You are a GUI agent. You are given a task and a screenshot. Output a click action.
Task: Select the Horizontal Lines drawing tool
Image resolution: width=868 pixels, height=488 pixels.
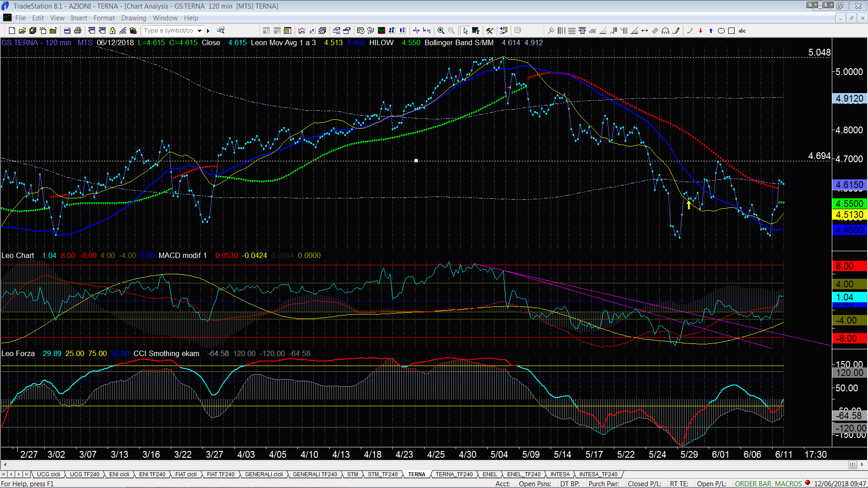572,31
